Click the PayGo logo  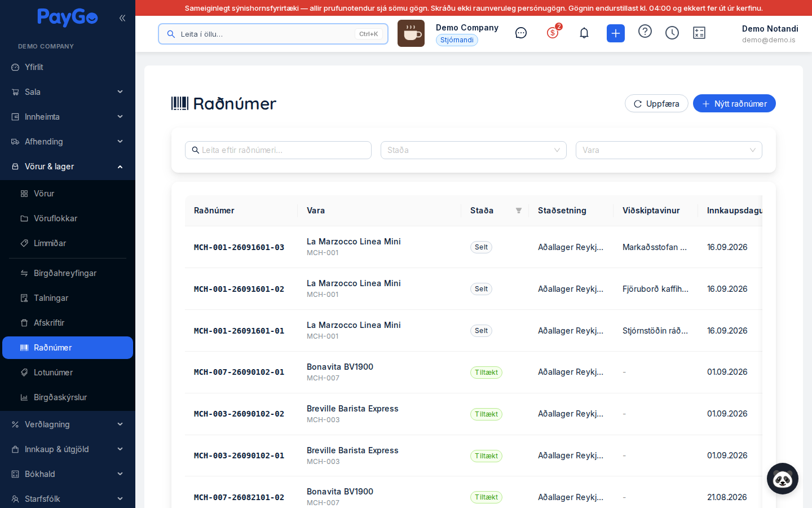click(68, 17)
